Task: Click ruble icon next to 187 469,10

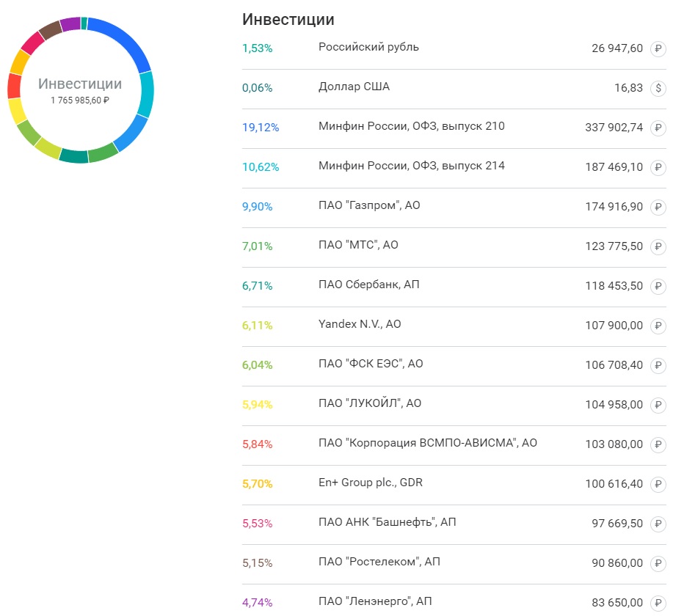Action: pyautogui.click(x=658, y=167)
